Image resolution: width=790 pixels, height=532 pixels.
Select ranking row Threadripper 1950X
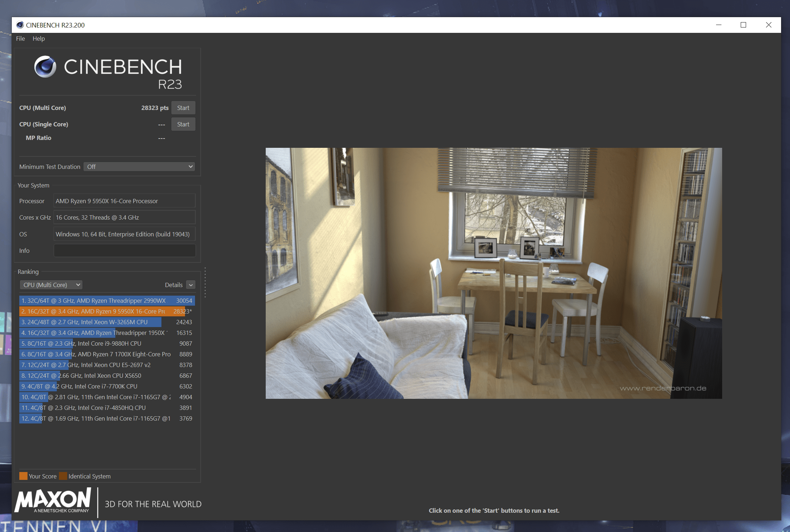point(107,333)
